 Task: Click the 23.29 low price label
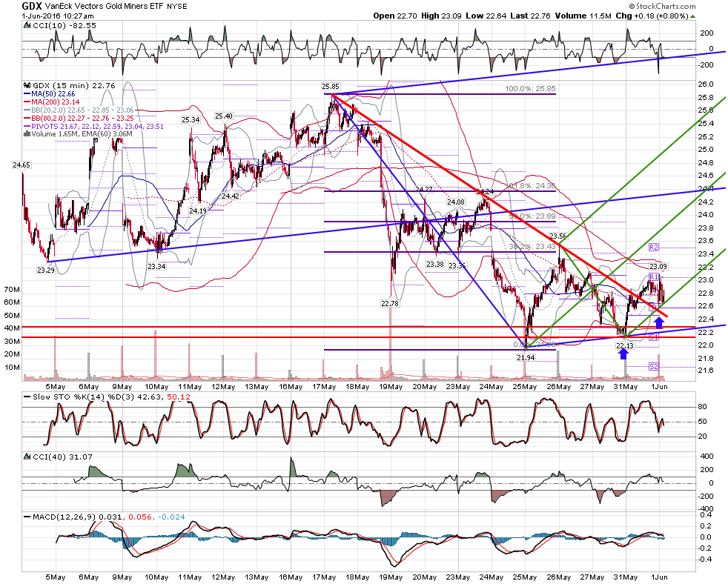tap(45, 270)
